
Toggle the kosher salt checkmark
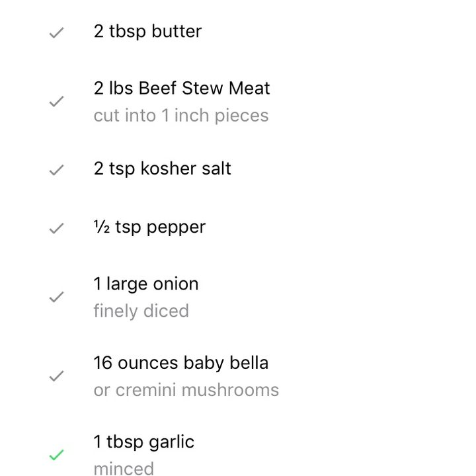click(56, 170)
